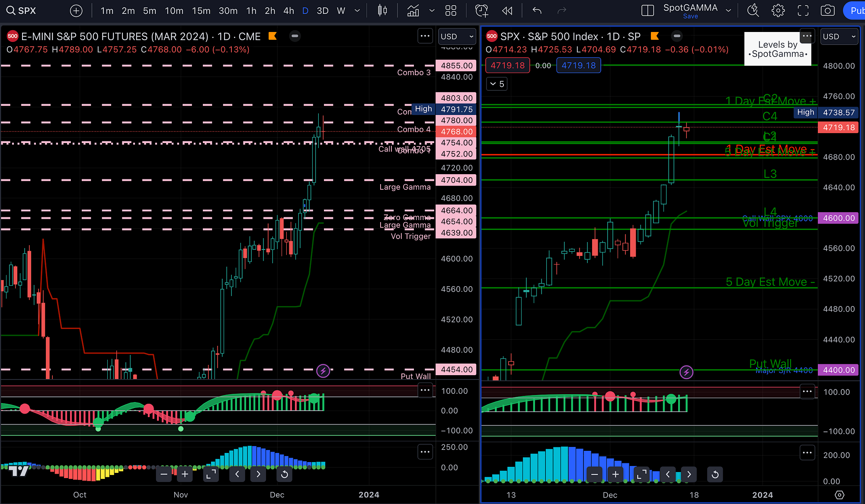This screenshot has width=865, height=504.
Task: Click the 4855.00 price label
Action: tap(457, 66)
